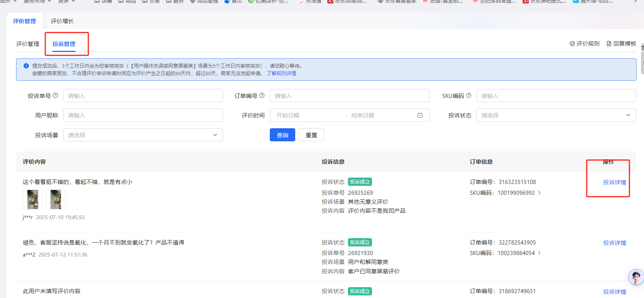Click customer service avatar icon
644x298 pixels.
click(x=635, y=277)
